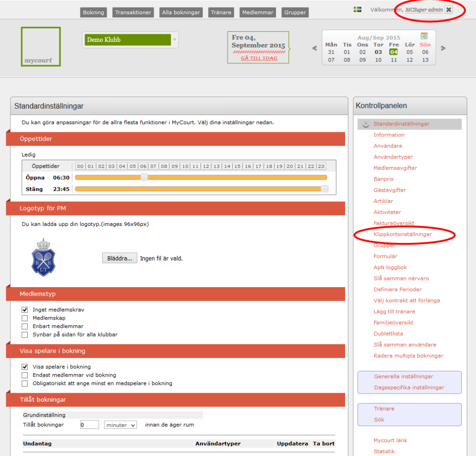The width and height of the screenshot is (476, 456).
Task: Open Information in Kontrollpanelen
Action: [389, 135]
